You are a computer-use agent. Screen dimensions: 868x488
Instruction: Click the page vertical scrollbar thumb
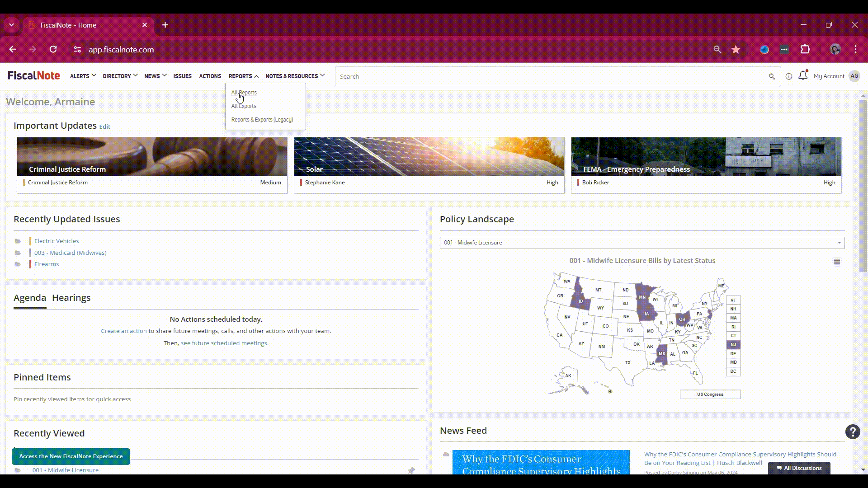pyautogui.click(x=863, y=185)
